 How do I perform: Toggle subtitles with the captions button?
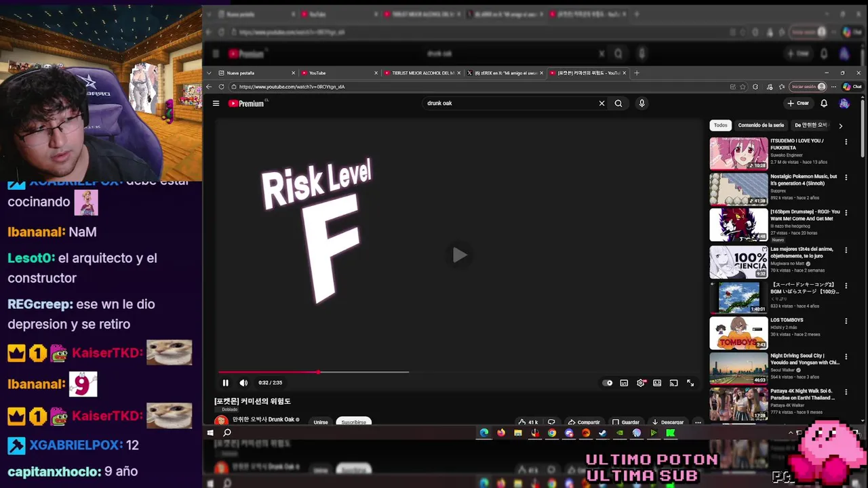(624, 383)
